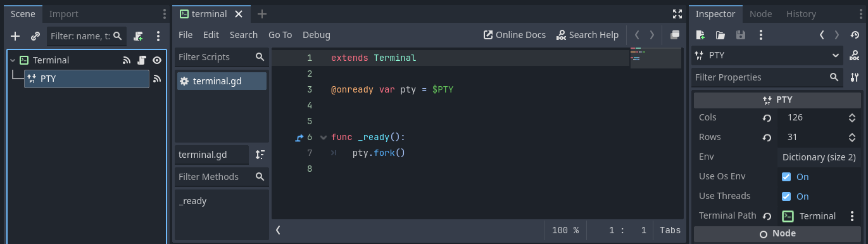Open script attached to Terminal node
This screenshot has width=868, height=244.
(x=142, y=60)
